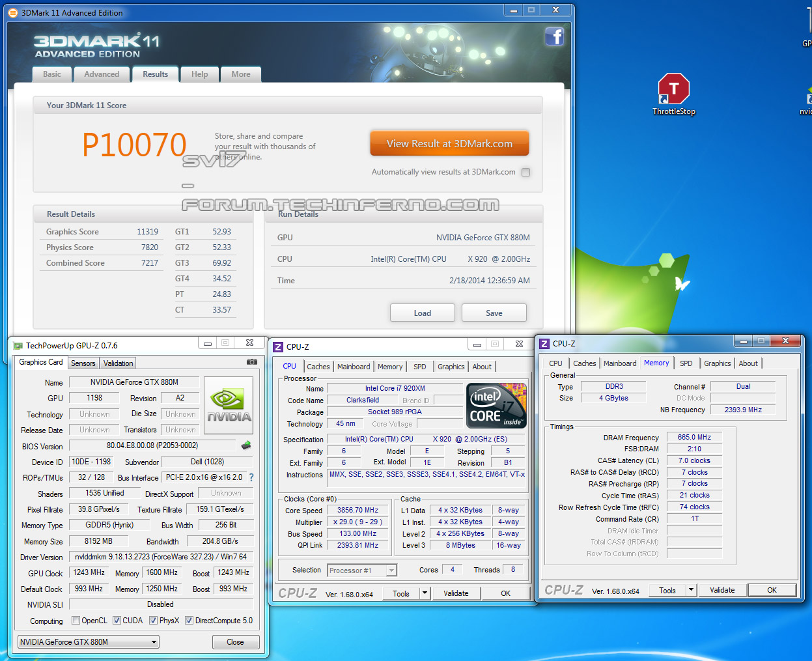Open Validation tab in GPU-Z
This screenshot has width=812, height=661.
point(118,363)
